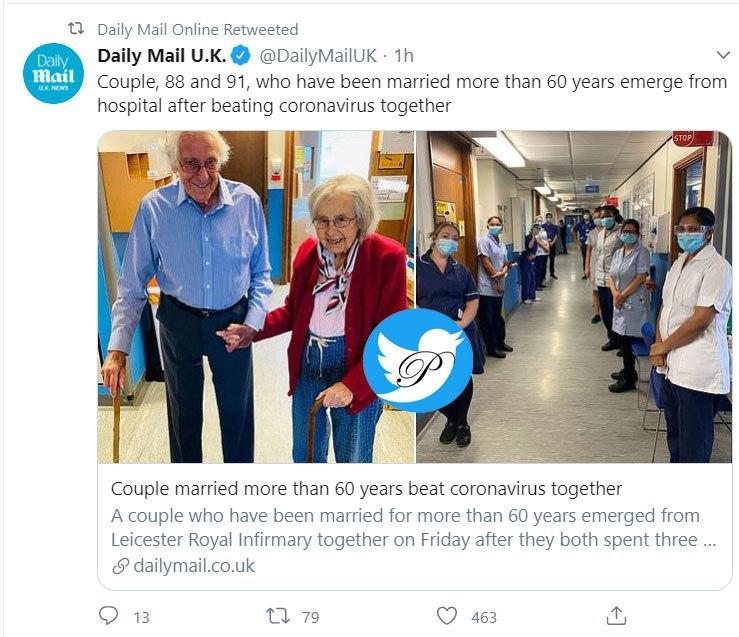This screenshot has width=739, height=637.
Task: Open the share tweet icon
Action: (x=617, y=615)
